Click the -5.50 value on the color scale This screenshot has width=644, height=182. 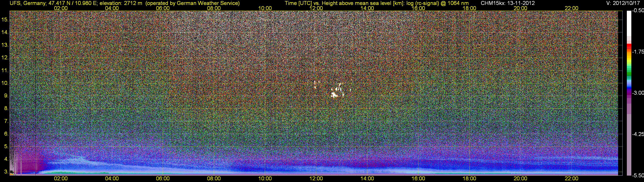click(x=638, y=176)
